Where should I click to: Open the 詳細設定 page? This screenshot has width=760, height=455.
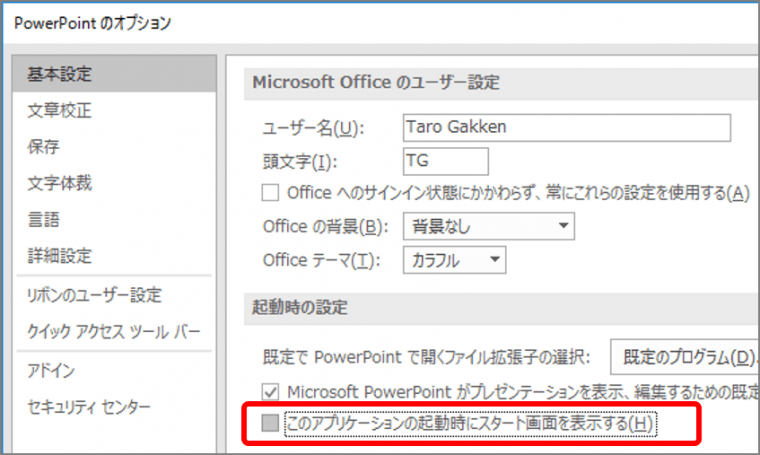[x=59, y=256]
